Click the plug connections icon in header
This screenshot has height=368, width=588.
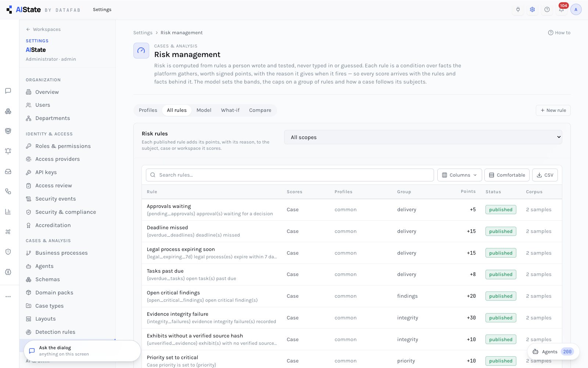[x=518, y=10]
